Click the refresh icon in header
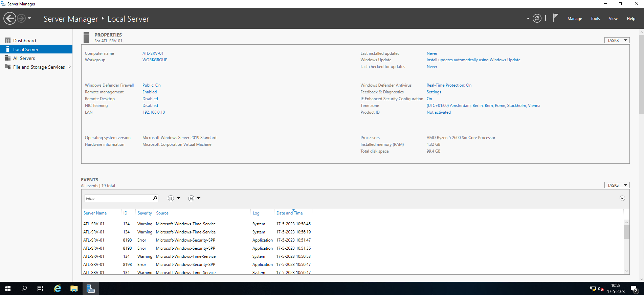Screen dimensions: 644x295 (537, 18)
